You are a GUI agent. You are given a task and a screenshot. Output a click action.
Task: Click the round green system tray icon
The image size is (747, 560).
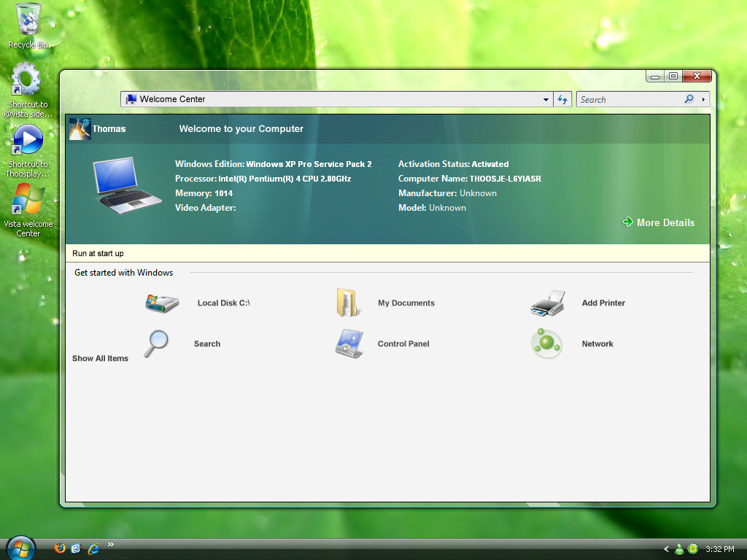693,549
